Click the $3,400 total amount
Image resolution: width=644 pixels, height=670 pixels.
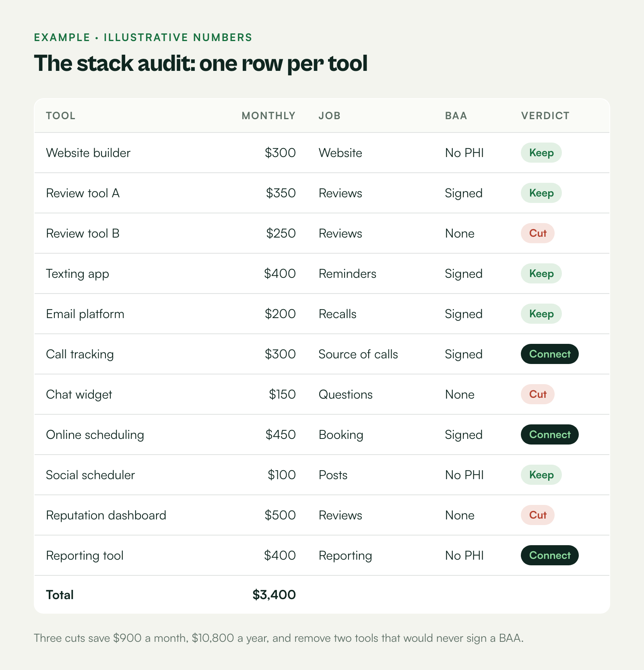(x=274, y=595)
